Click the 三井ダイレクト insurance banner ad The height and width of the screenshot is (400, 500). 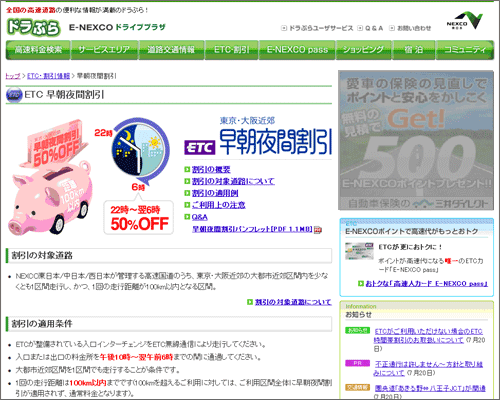(416, 140)
